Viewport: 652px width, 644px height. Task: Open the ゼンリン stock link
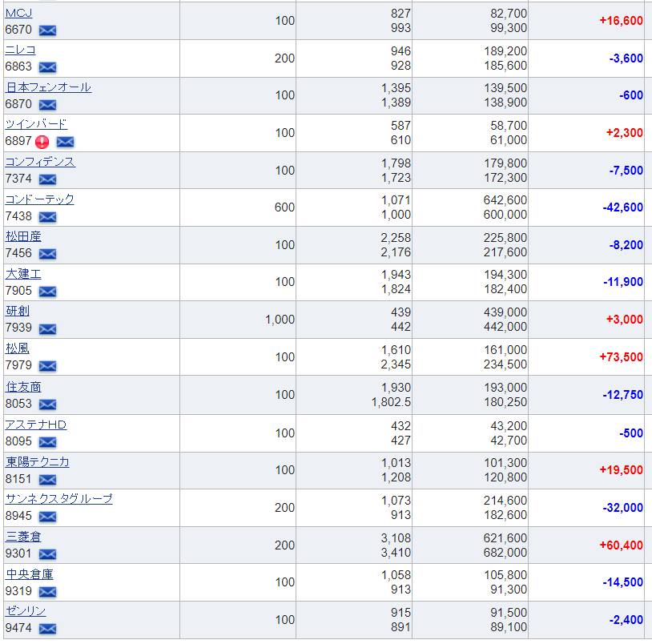tap(26, 610)
